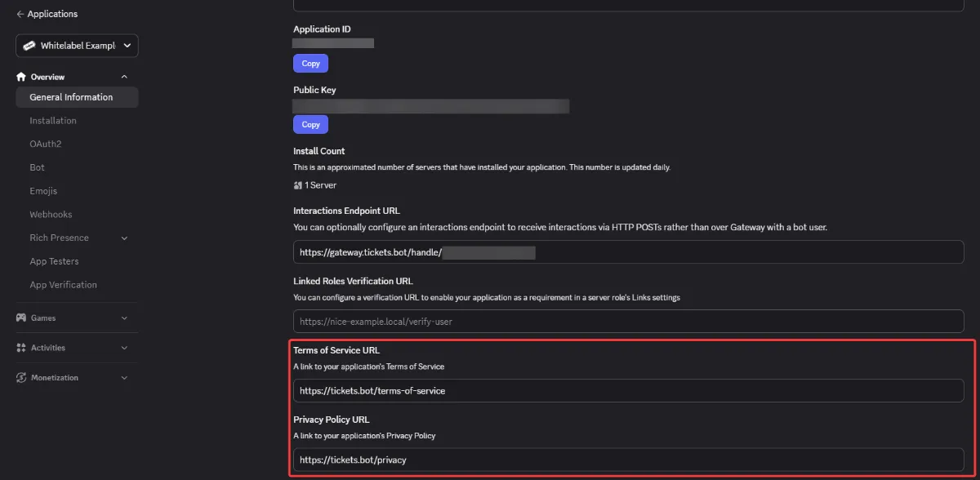The height and width of the screenshot is (480, 980).
Task: Click the Activities icon in sidebar
Action: [21, 348]
